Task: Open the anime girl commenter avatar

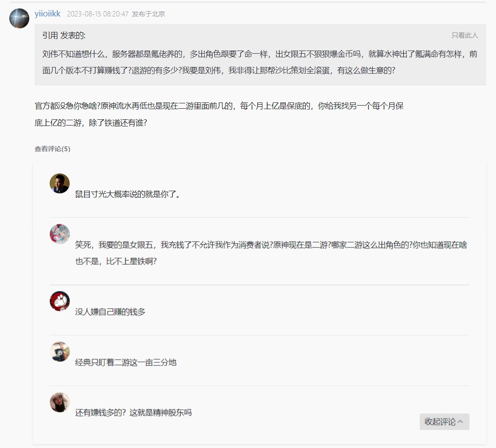Action: click(x=60, y=234)
